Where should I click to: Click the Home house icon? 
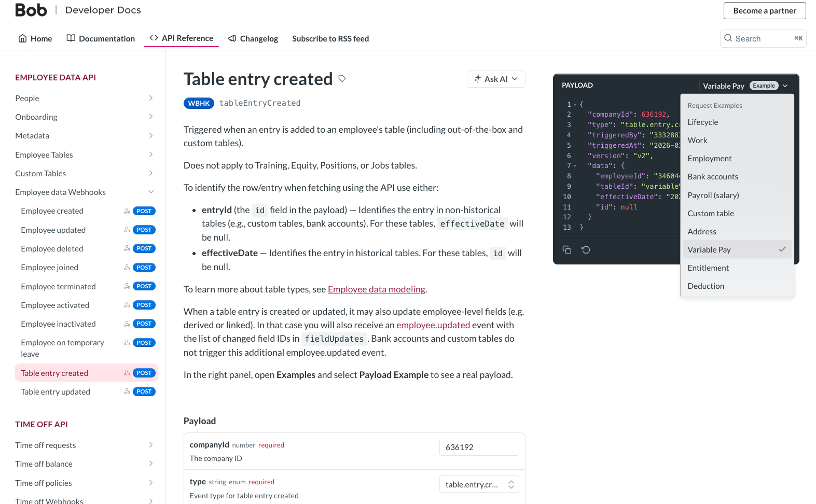point(22,38)
